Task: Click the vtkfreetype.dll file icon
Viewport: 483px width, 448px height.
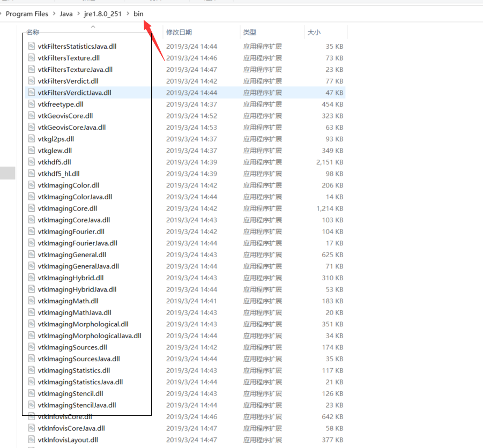Action: pyautogui.click(x=31, y=104)
